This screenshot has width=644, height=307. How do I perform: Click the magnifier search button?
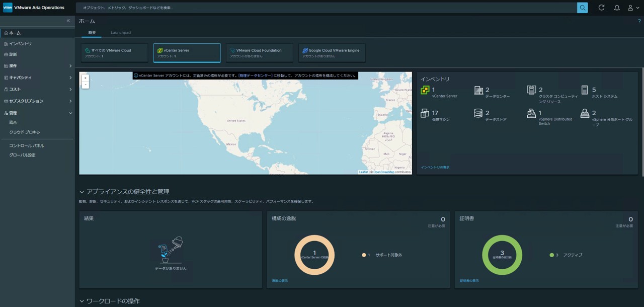click(582, 8)
